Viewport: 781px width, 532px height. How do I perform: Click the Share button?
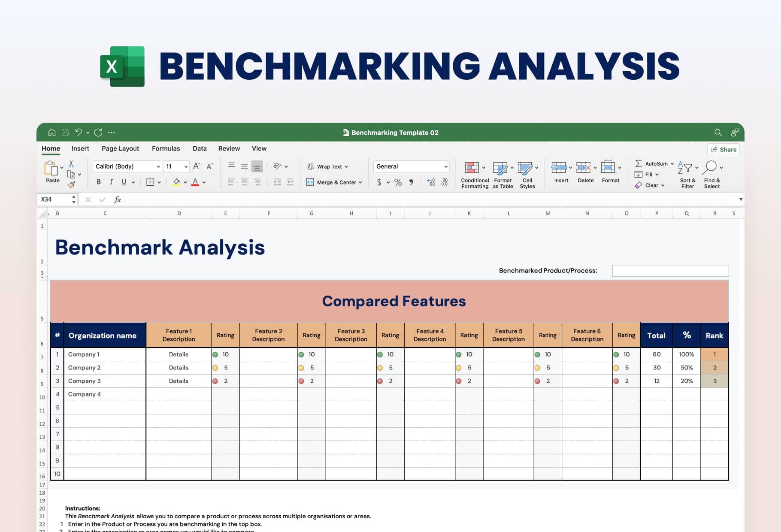[x=723, y=149]
